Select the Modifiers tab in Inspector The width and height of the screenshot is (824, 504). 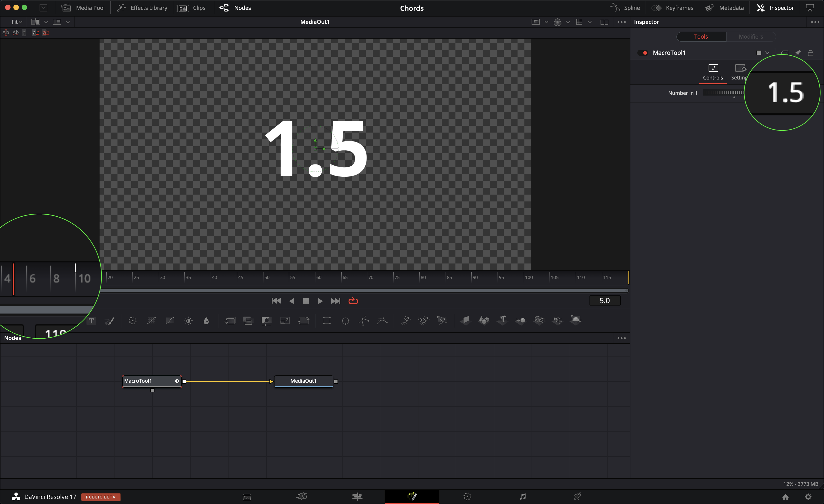[751, 37]
